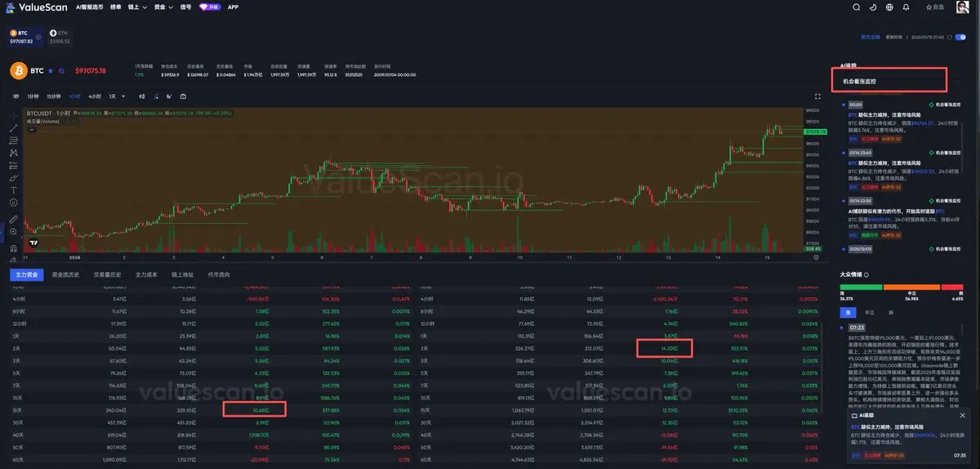Open the emoji sticker tool
The width and height of the screenshot is (980, 469).
(x=13, y=202)
